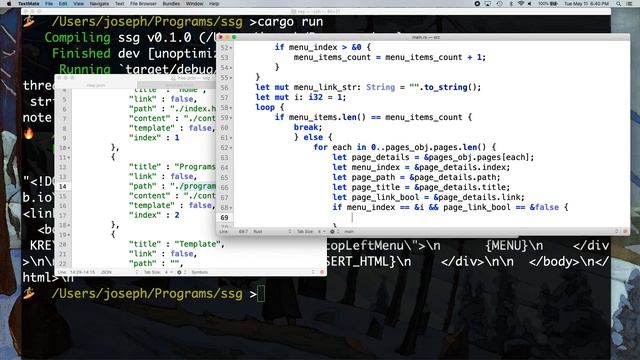Image resolution: width=640 pixels, height=360 pixels.
Task: Click 'break;' statement in main.rs
Action: click(308, 127)
